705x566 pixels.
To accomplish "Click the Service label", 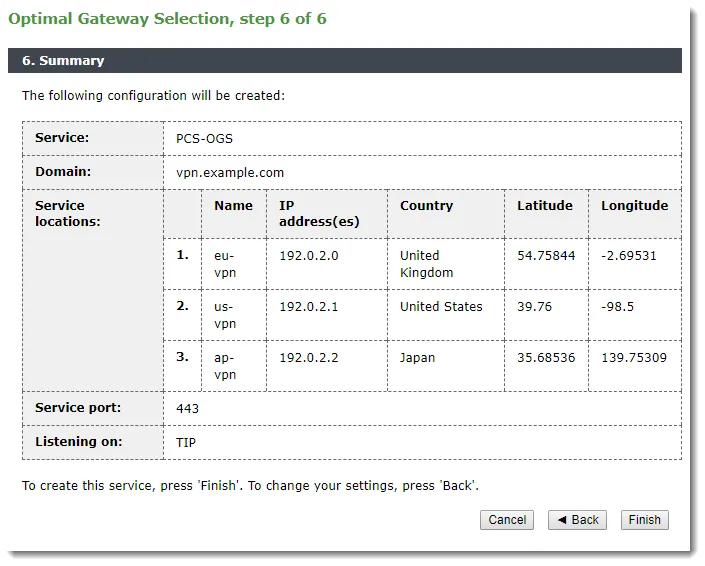I will click(x=62, y=138).
